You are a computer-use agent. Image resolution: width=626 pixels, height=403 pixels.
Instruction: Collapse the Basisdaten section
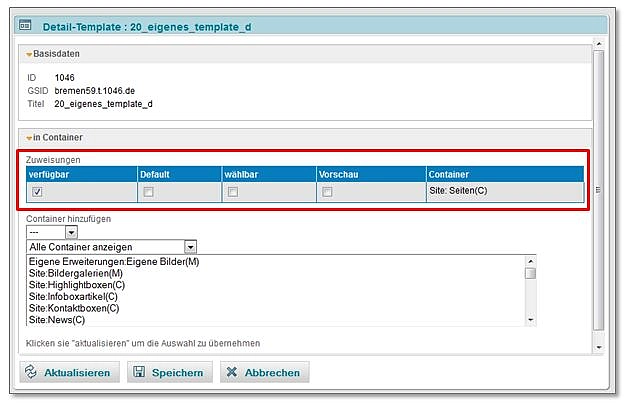tap(29, 54)
